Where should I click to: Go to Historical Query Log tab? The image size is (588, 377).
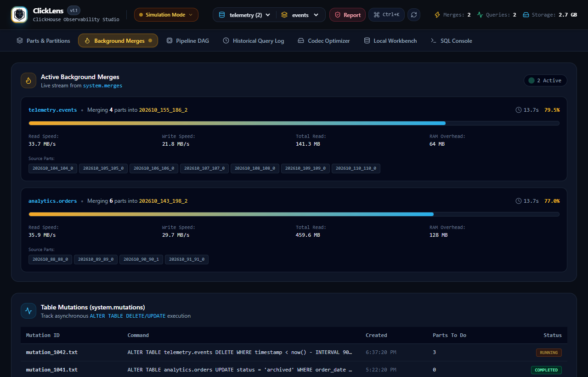tap(254, 40)
